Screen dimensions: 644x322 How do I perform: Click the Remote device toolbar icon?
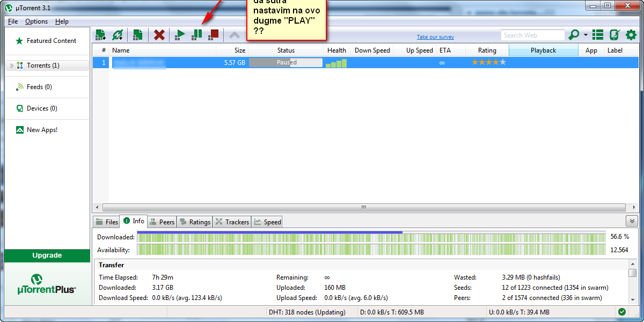[x=614, y=35]
